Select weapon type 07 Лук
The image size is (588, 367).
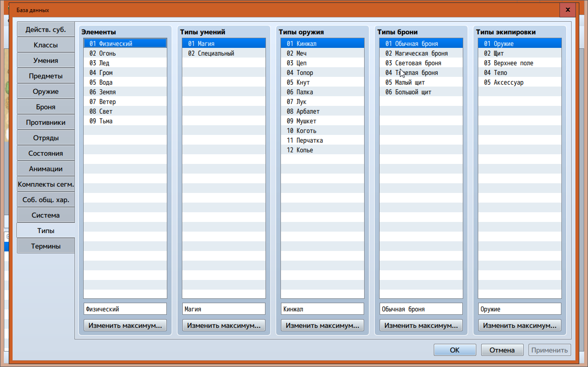(x=323, y=102)
